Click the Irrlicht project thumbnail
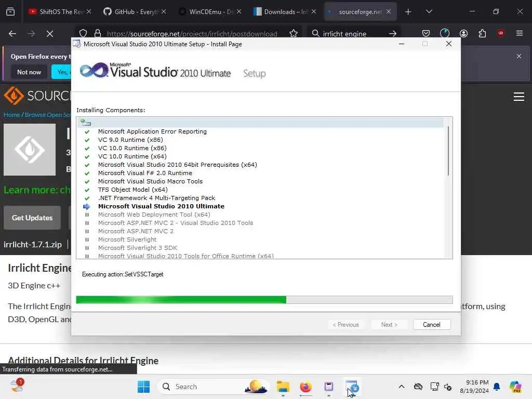This screenshot has height=399, width=532. [x=30, y=150]
